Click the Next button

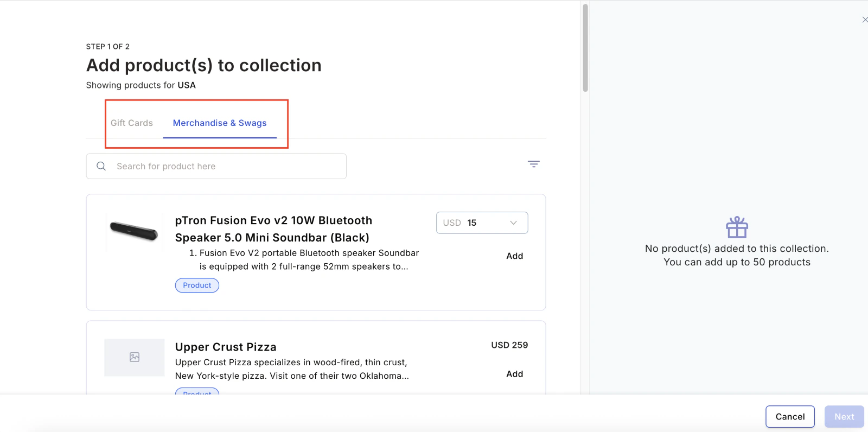click(x=844, y=417)
